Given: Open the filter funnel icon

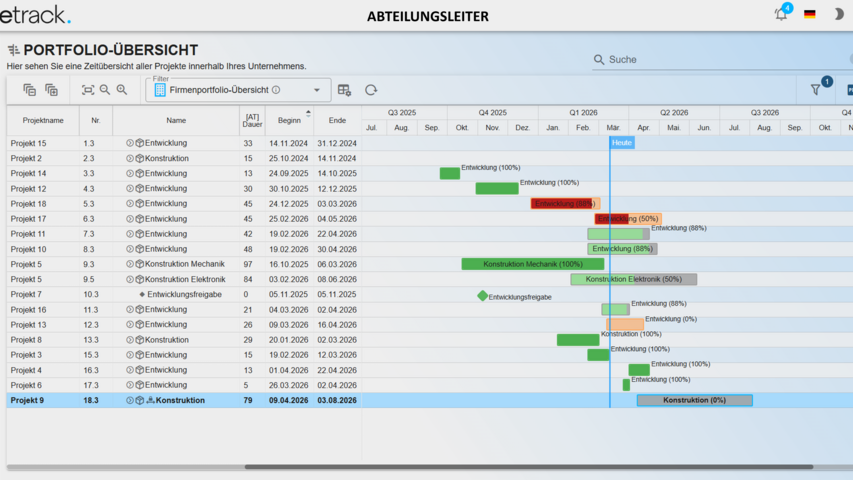Looking at the screenshot, I should tap(815, 90).
